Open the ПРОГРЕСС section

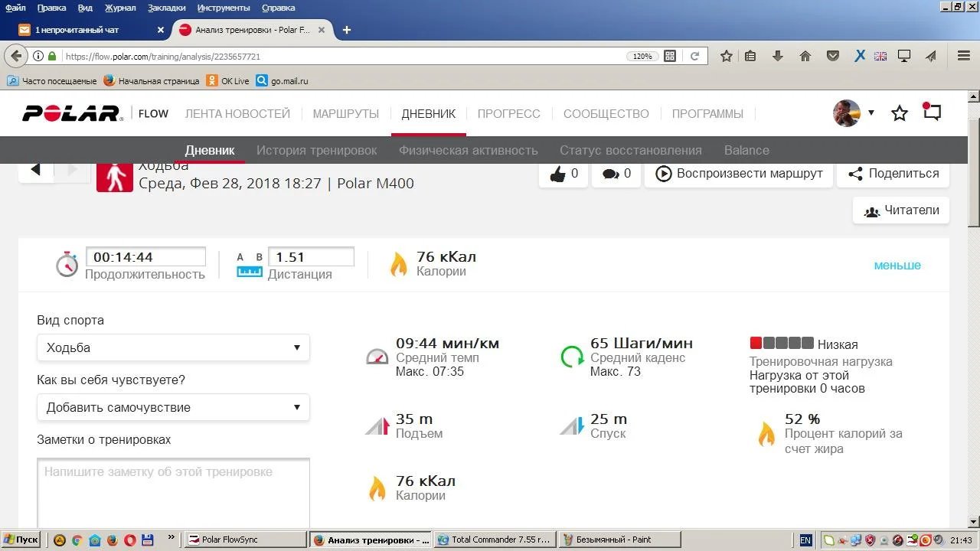[x=509, y=113]
